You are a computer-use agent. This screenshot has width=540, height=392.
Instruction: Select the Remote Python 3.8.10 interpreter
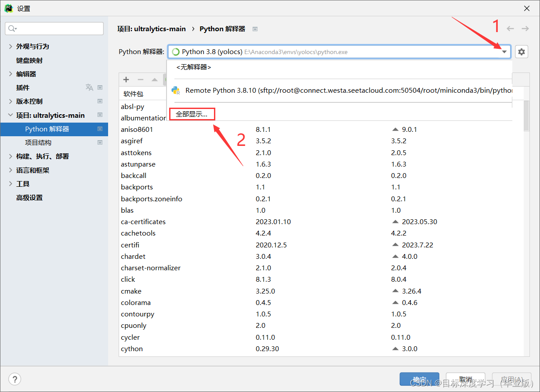pyautogui.click(x=339, y=91)
